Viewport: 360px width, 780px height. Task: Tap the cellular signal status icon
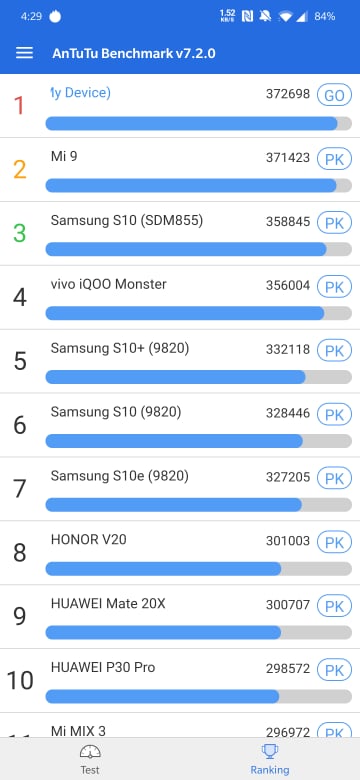[x=301, y=16]
